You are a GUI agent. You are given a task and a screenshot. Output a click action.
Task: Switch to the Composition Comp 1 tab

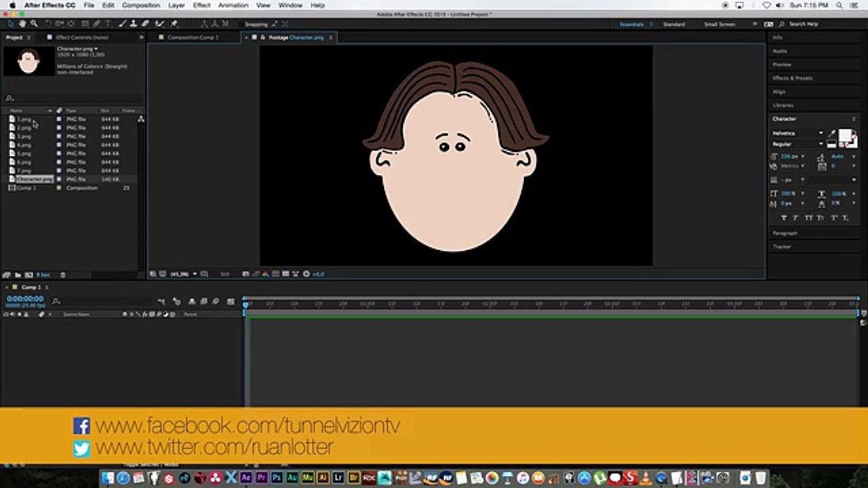193,37
